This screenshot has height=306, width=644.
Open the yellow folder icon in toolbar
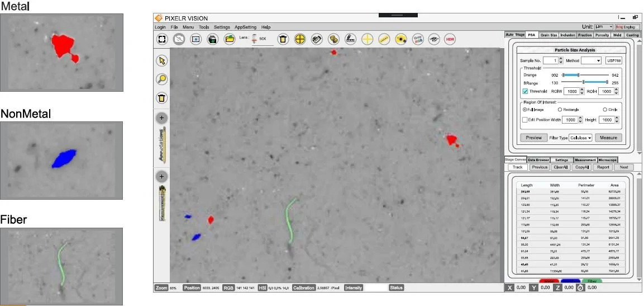(230, 39)
